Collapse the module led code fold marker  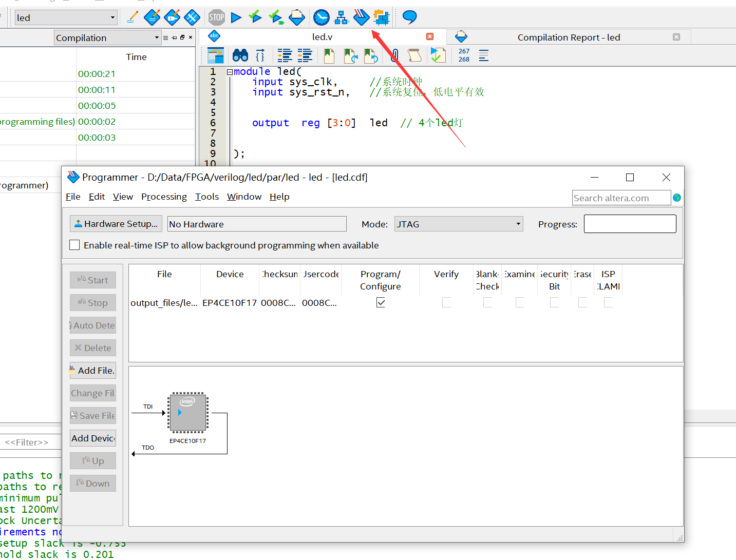point(230,72)
